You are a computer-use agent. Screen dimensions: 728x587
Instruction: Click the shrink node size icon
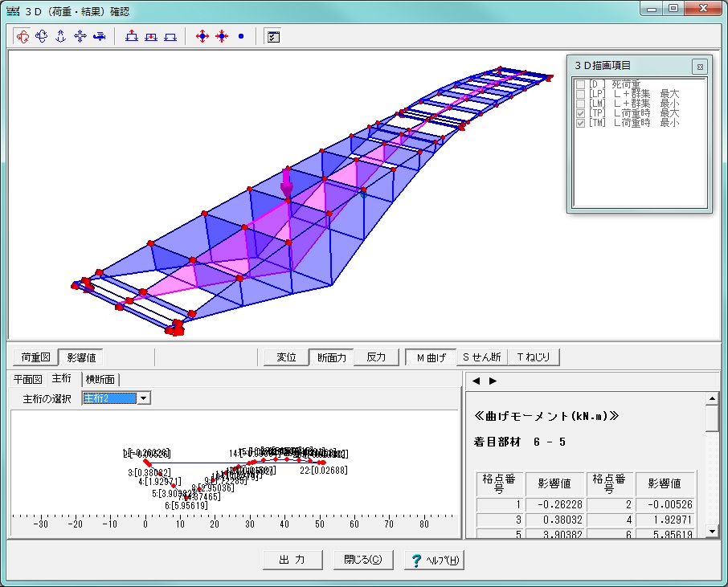222,36
